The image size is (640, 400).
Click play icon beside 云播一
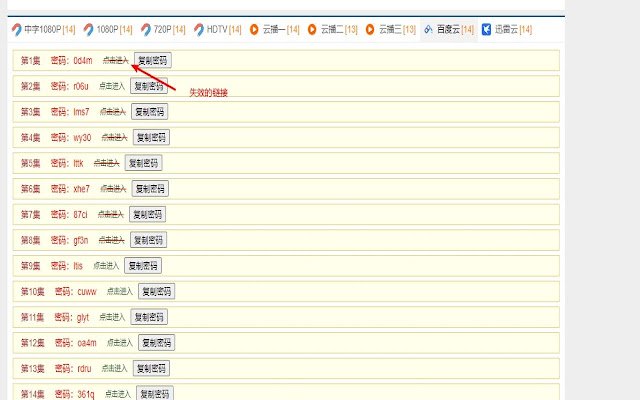click(254, 29)
